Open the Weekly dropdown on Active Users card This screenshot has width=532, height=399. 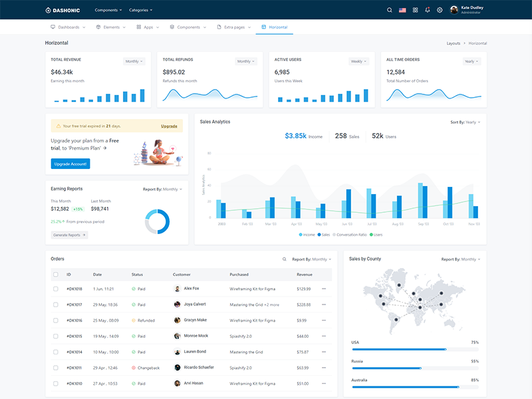pyautogui.click(x=358, y=61)
